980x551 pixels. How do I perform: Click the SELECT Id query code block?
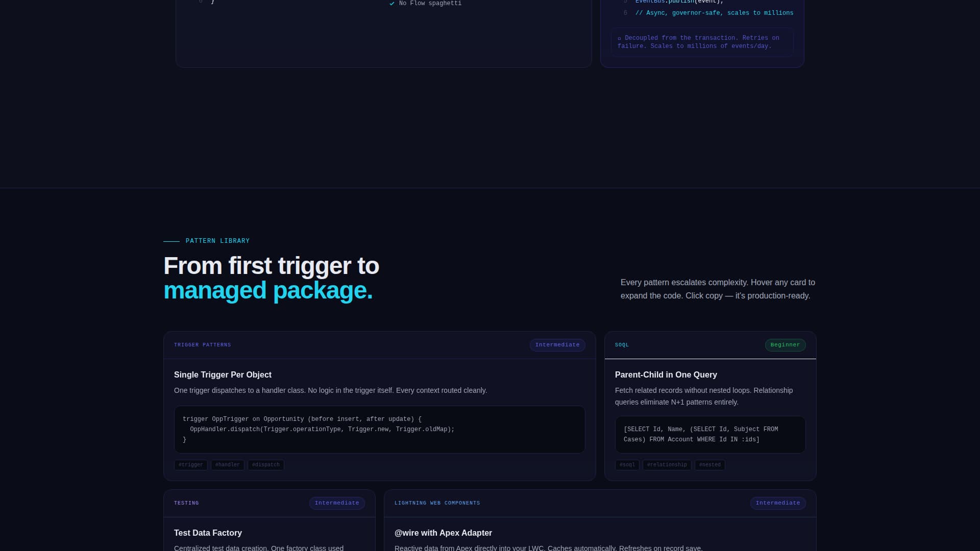coord(709,434)
